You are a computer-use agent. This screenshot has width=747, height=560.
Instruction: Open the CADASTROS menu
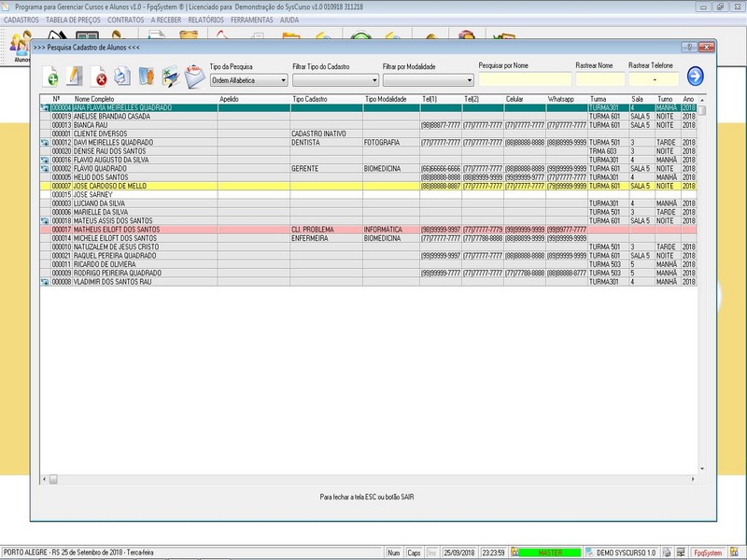click(21, 20)
